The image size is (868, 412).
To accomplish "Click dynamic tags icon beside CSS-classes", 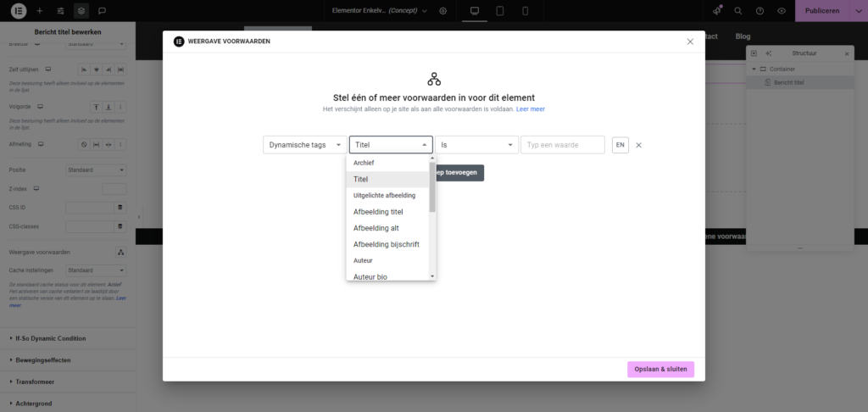I will [120, 226].
